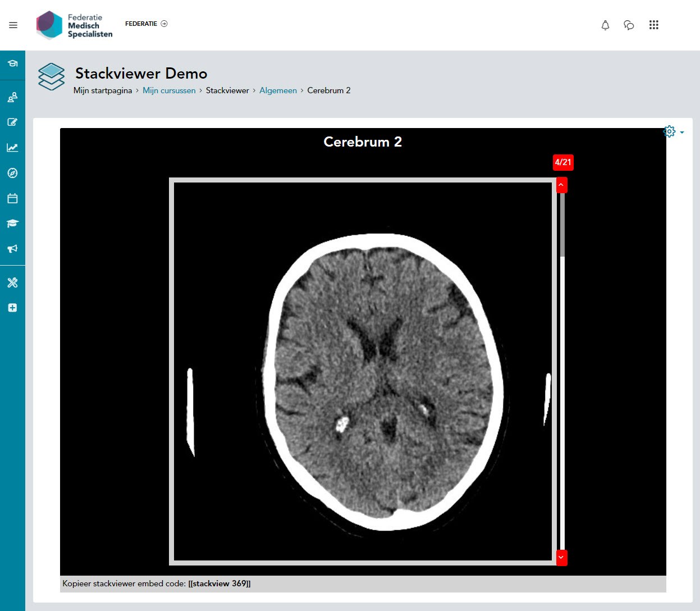700x611 pixels.
Task: Click the Stackviewer layers icon
Action: [52, 76]
